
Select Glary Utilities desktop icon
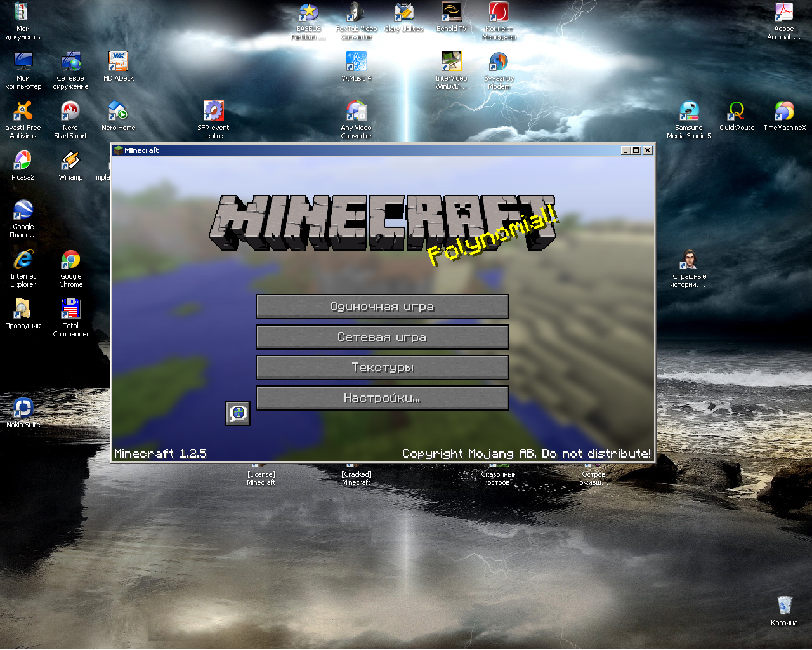403,17
